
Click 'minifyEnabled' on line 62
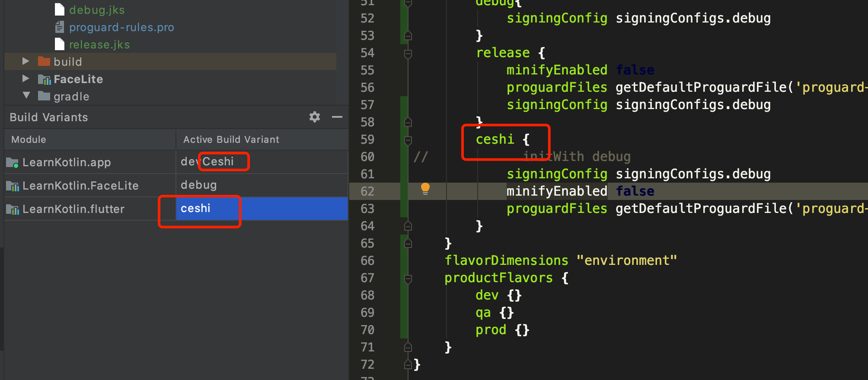pyautogui.click(x=557, y=191)
